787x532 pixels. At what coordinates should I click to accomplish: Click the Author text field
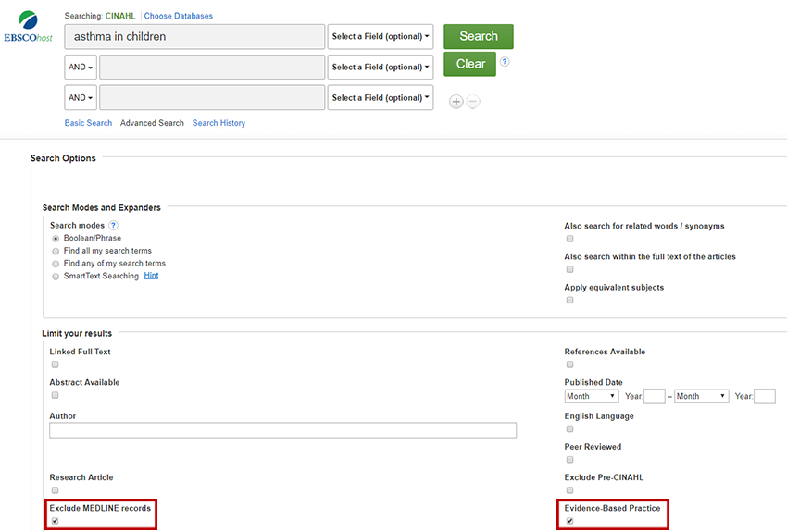(x=282, y=430)
